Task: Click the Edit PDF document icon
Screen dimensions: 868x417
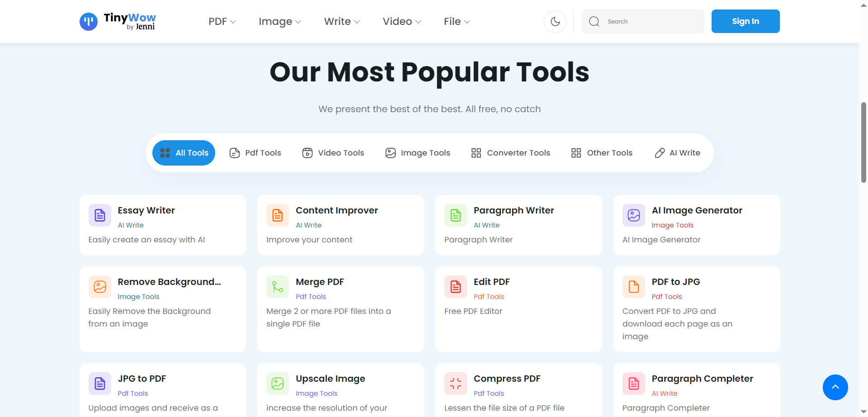Action: (x=455, y=287)
